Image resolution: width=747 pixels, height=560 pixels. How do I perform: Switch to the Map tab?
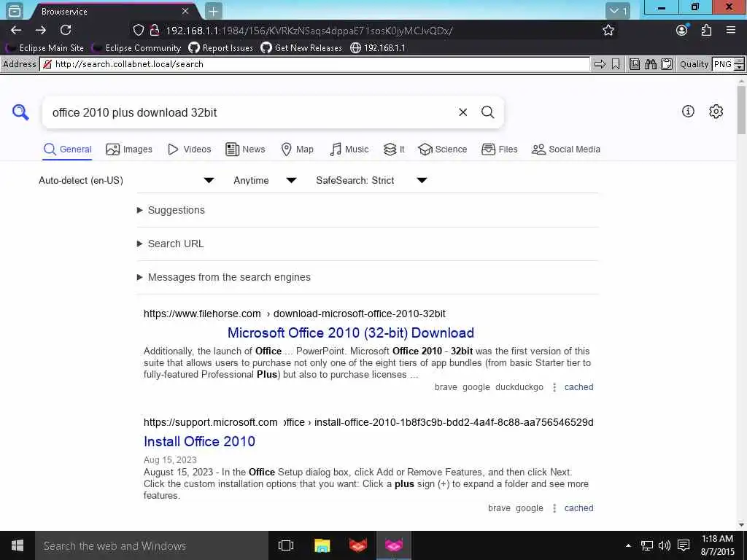pyautogui.click(x=298, y=149)
